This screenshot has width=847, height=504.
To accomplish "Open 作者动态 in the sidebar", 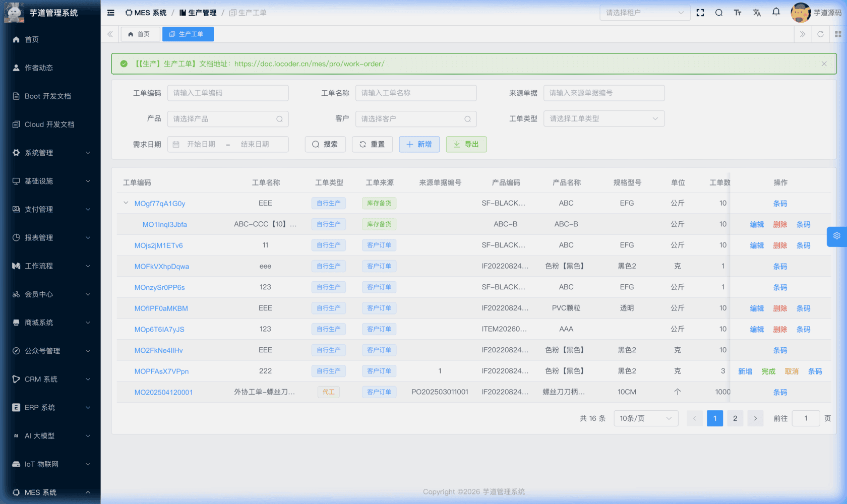I will click(x=39, y=68).
